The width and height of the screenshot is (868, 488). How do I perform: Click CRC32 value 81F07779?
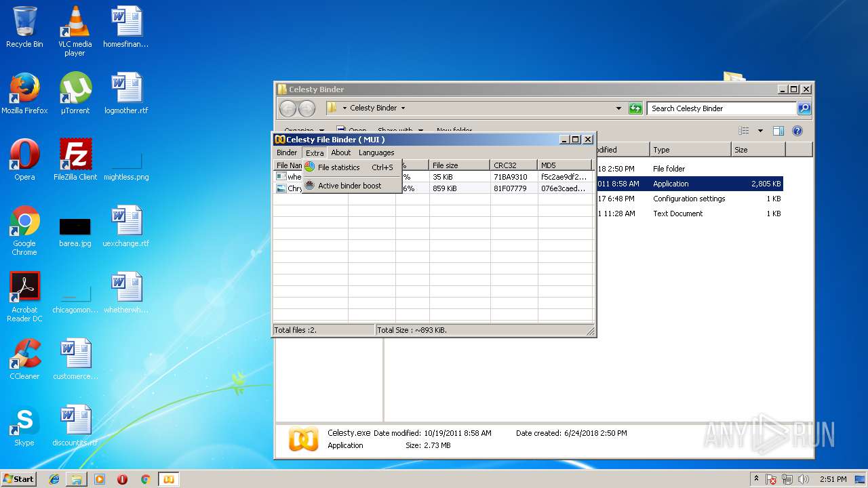click(x=510, y=188)
